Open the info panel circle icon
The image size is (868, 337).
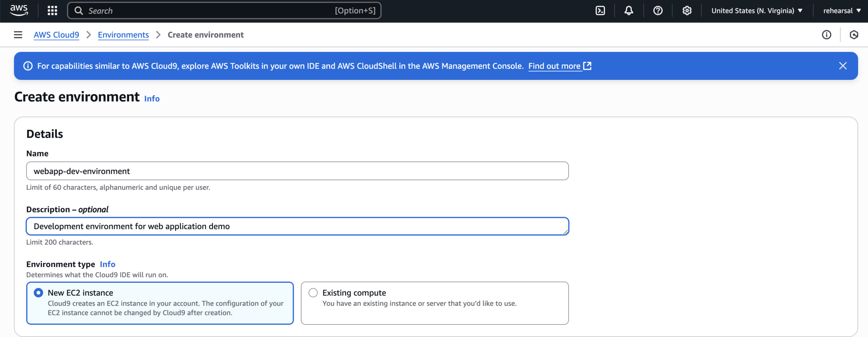point(827,35)
